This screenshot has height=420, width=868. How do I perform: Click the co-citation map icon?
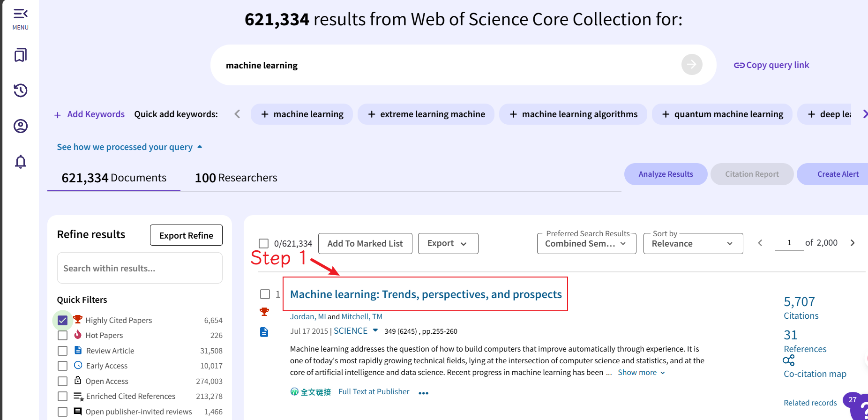click(788, 360)
